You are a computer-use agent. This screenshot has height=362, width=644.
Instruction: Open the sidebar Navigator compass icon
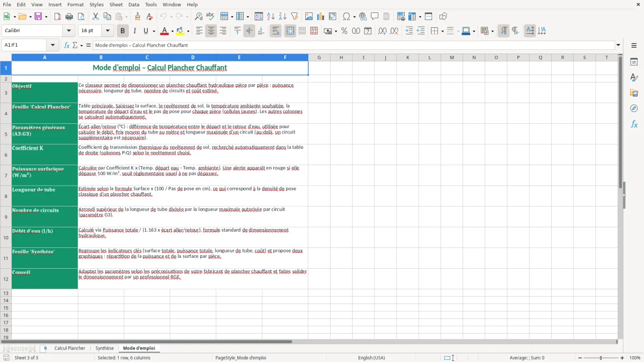click(x=634, y=108)
